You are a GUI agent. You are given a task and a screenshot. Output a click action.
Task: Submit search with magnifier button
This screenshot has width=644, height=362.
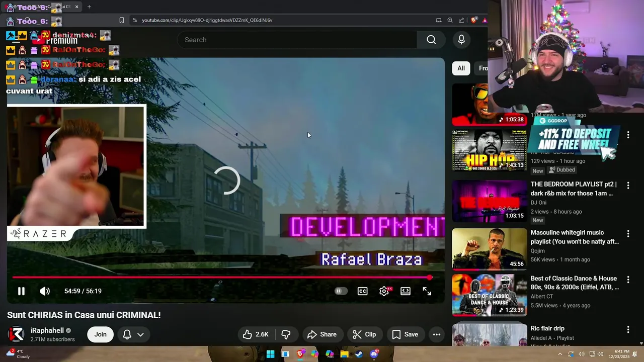(x=431, y=40)
